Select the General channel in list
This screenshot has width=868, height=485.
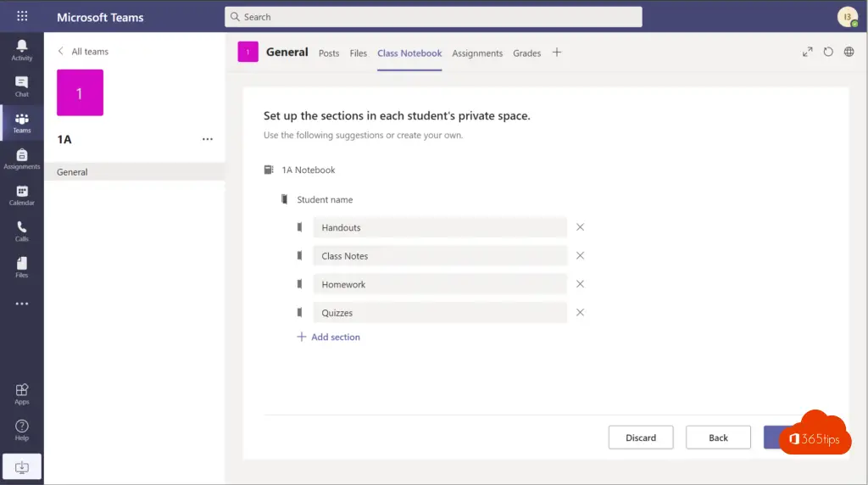[x=135, y=171]
